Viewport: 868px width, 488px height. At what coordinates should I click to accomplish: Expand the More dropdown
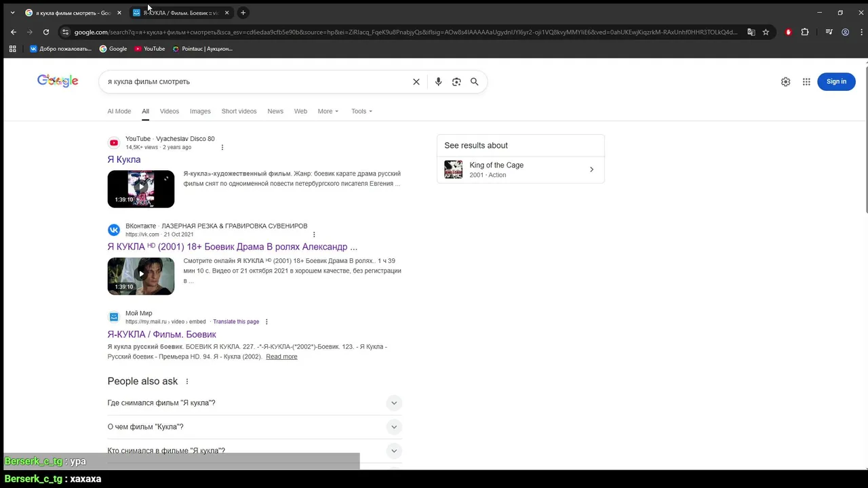(x=328, y=111)
